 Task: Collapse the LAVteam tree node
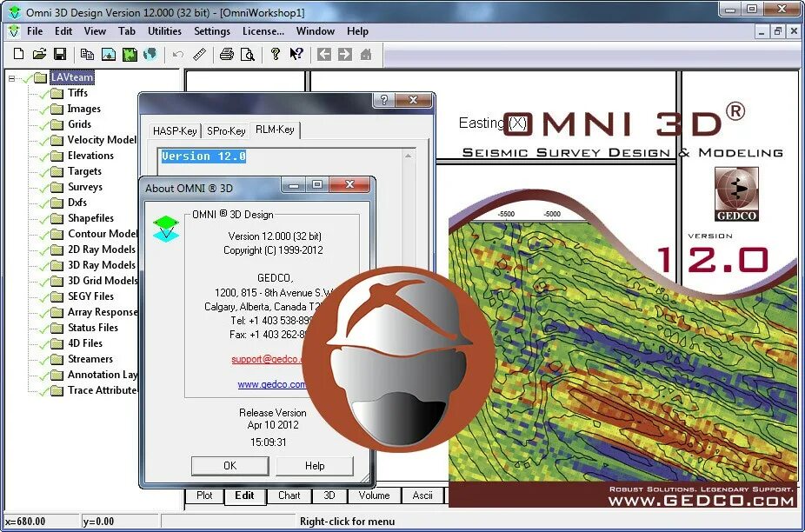click(x=12, y=78)
